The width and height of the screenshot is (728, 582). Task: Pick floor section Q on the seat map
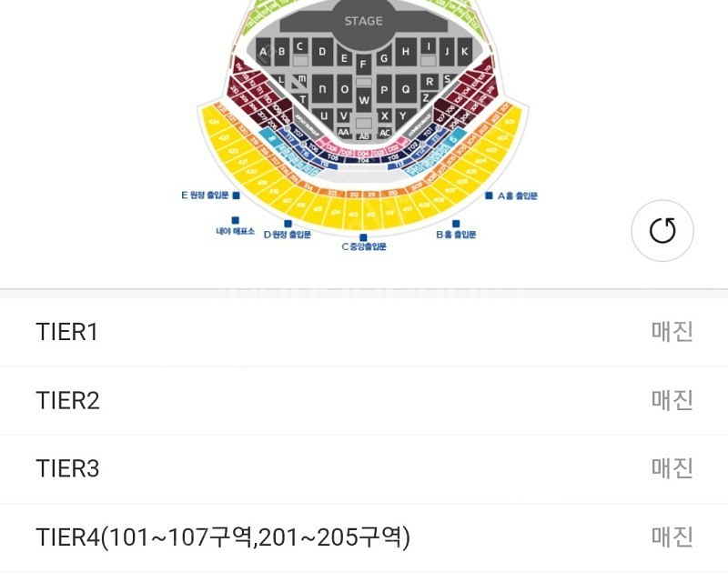(x=405, y=89)
